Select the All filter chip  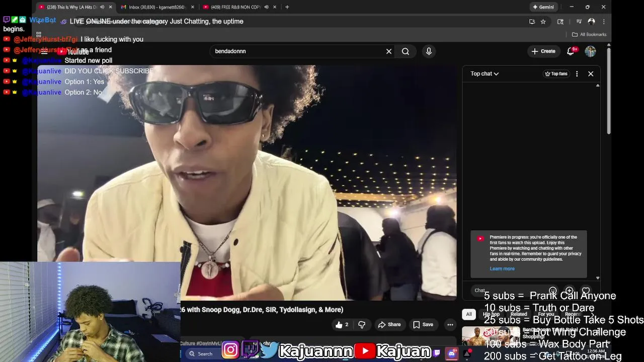click(469, 314)
